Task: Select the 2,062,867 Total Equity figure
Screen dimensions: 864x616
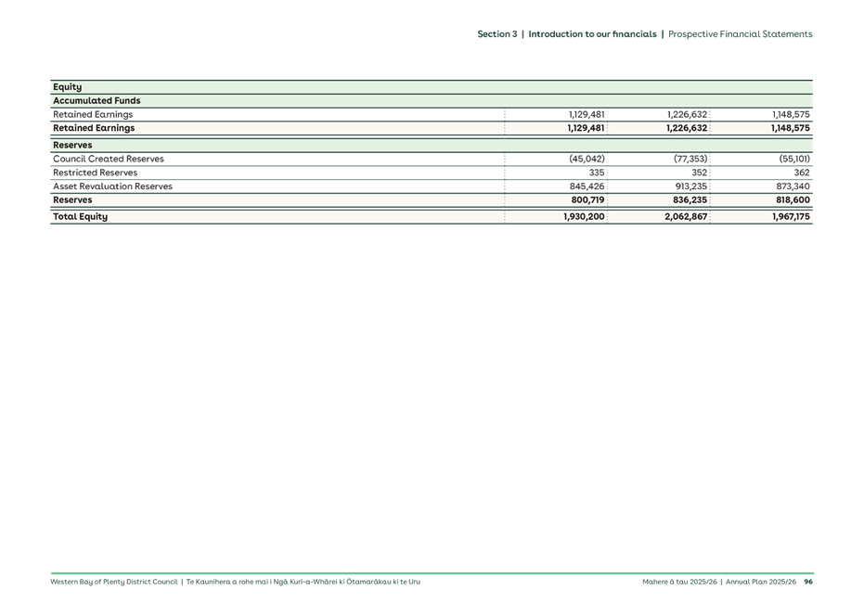Action: point(686,216)
